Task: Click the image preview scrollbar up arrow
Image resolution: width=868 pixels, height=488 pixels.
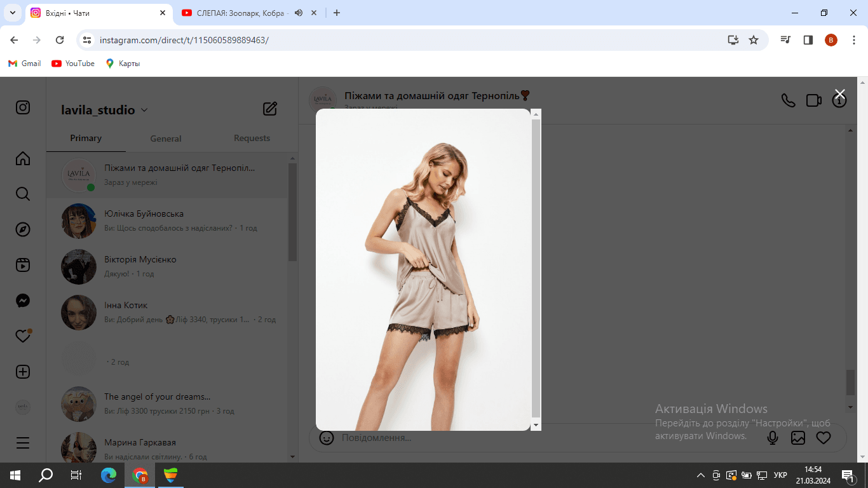Action: (x=536, y=114)
